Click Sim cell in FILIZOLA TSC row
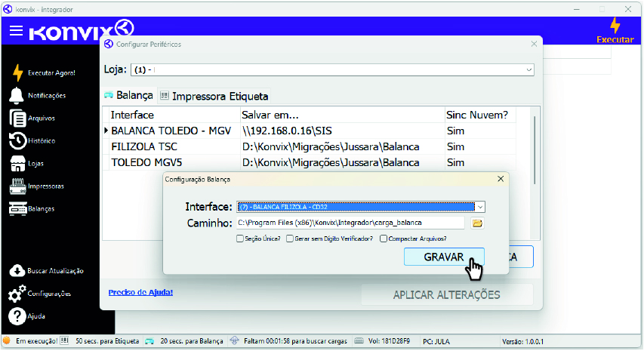644x351 pixels. click(x=480, y=147)
